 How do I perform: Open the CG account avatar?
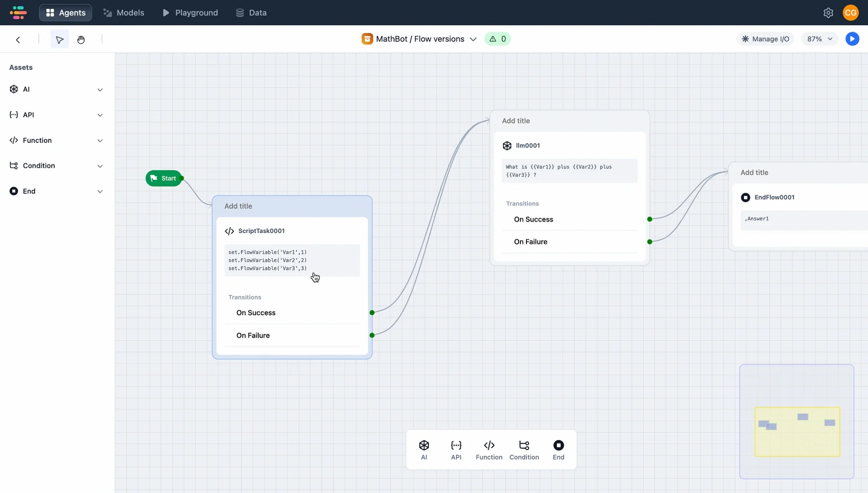pyautogui.click(x=851, y=12)
